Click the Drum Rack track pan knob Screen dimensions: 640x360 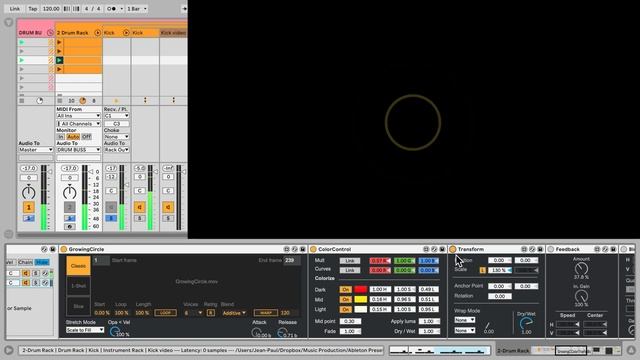pos(69,192)
